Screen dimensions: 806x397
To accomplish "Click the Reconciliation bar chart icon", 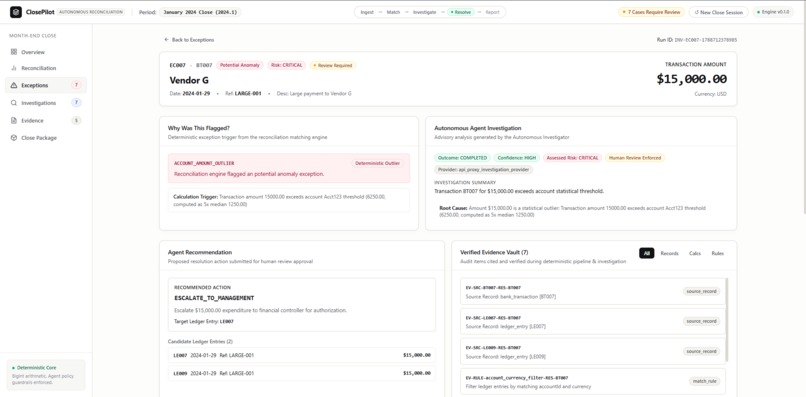I will 14,68.
